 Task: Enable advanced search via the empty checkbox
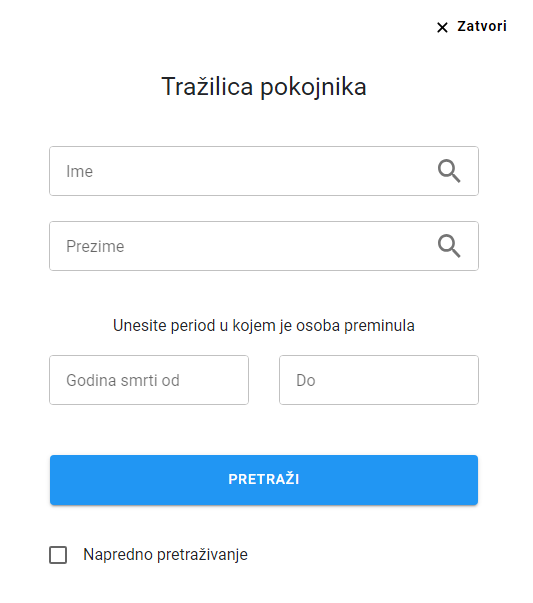coord(58,555)
